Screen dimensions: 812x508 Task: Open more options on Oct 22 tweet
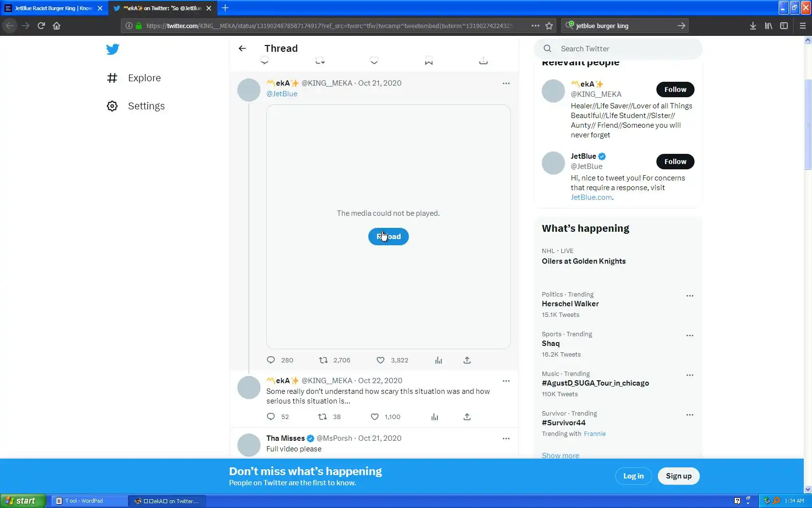[506, 381]
